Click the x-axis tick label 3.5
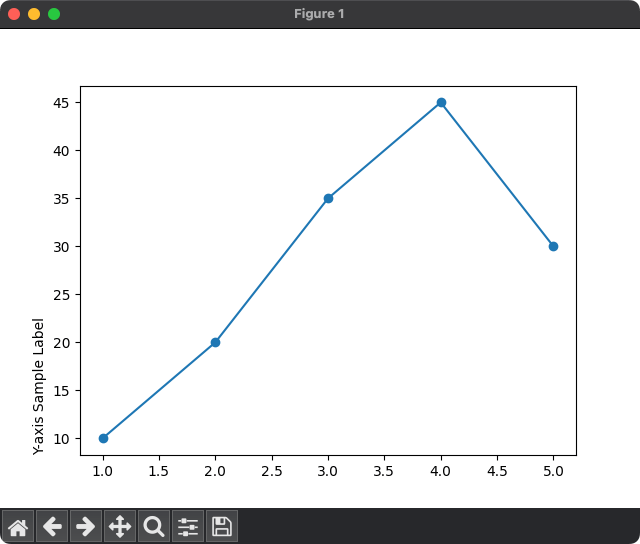This screenshot has height=544, width=640. pos(384,471)
